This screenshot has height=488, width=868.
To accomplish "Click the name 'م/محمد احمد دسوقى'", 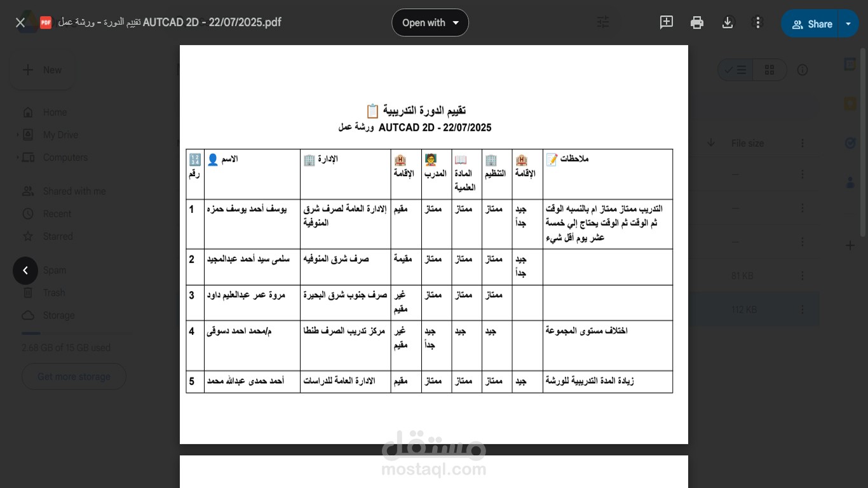I will coord(239,331).
